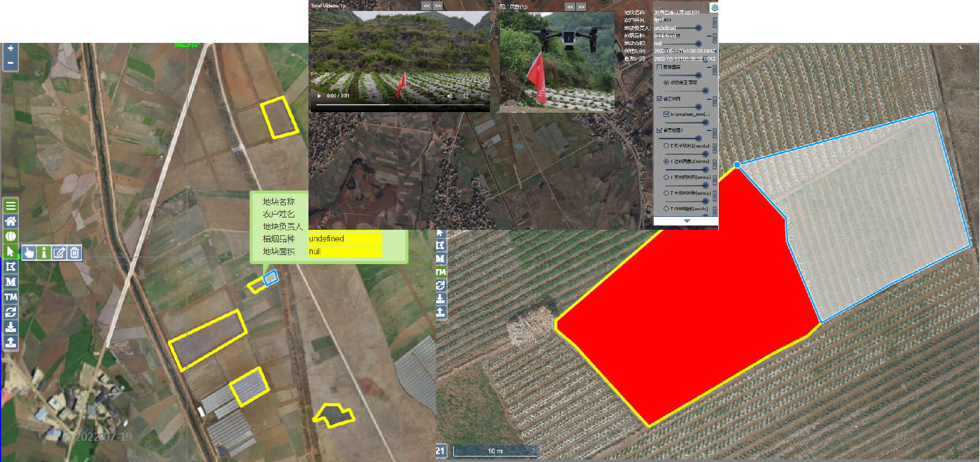Image resolution: width=980 pixels, height=462 pixels.
Task: Click refresh icon in right map toolbar
Action: click(440, 286)
